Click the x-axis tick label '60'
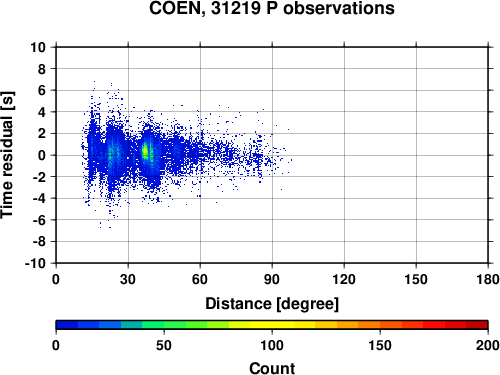Viewport: 500px width, 375px height. 200,279
